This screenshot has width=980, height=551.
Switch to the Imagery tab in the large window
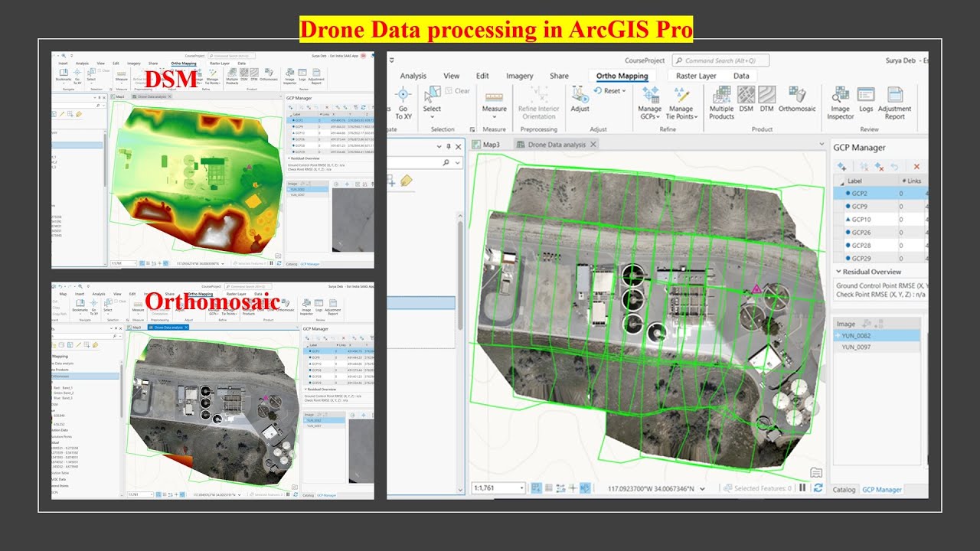click(519, 76)
